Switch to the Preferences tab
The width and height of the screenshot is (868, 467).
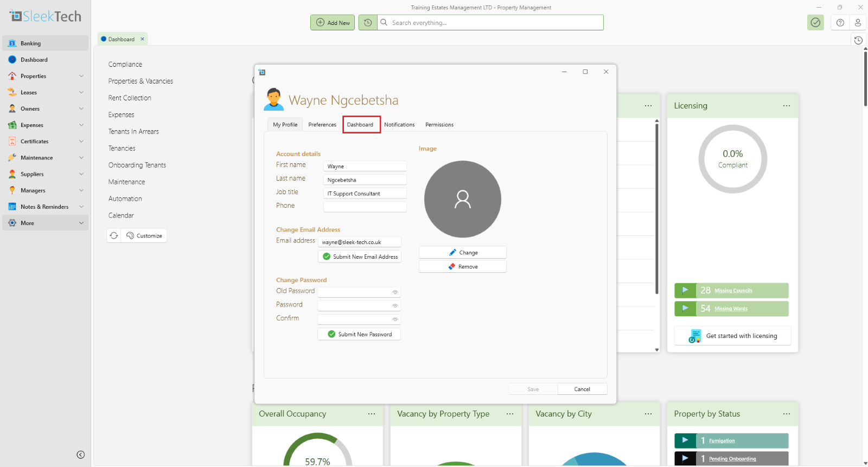pos(322,125)
